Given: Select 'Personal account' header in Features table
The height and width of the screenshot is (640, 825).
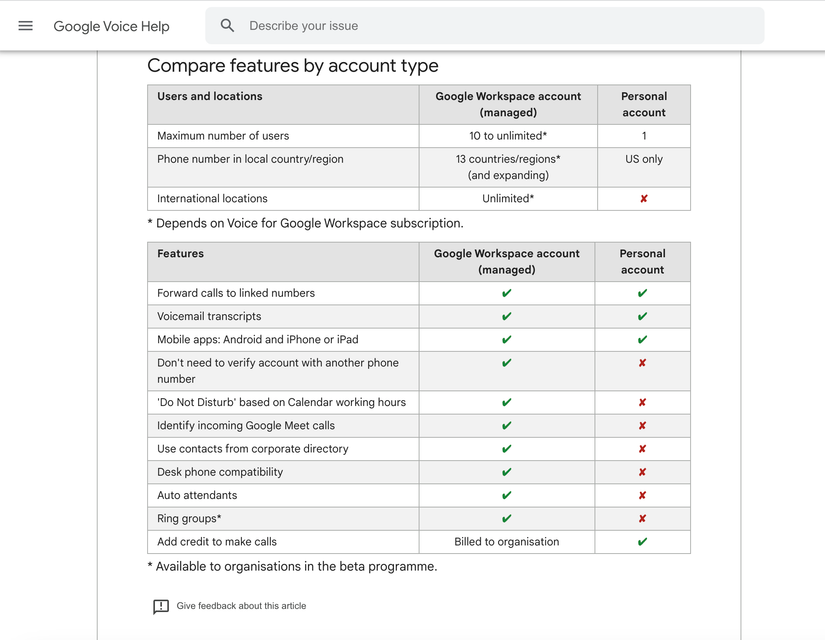Looking at the screenshot, I should tap(642, 262).
